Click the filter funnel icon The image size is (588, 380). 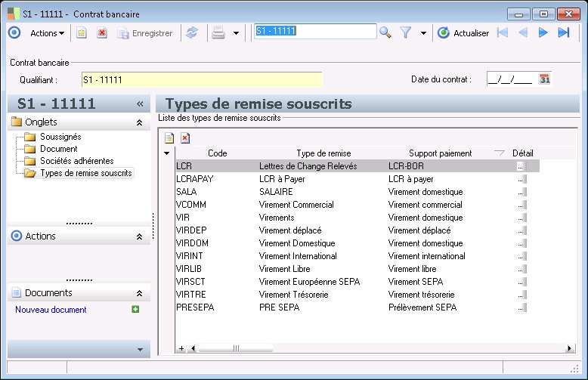tap(406, 33)
